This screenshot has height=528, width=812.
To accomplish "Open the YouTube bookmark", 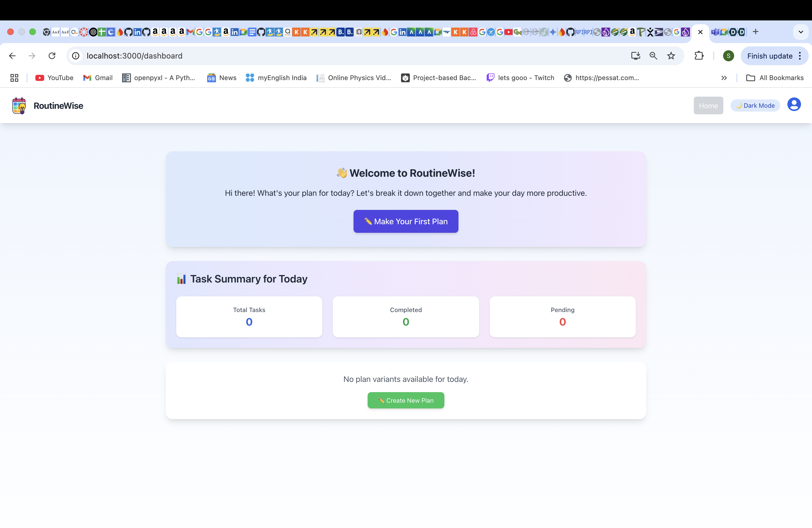I will [54, 78].
